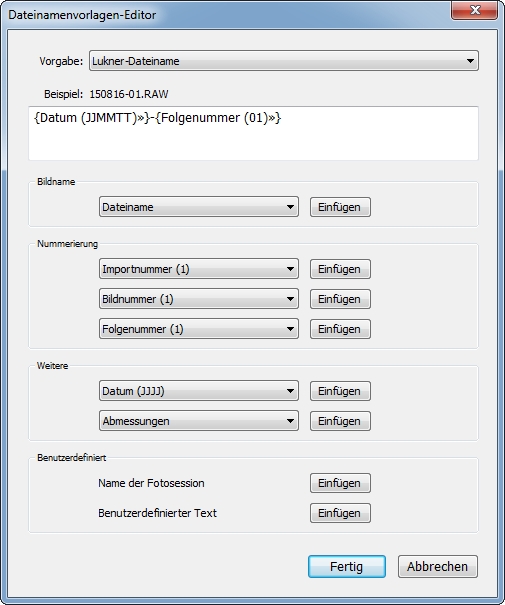Screen dimensions: 505x605
Task: Insert Folgenummer (1) with Einfügen button
Action: tap(340, 329)
